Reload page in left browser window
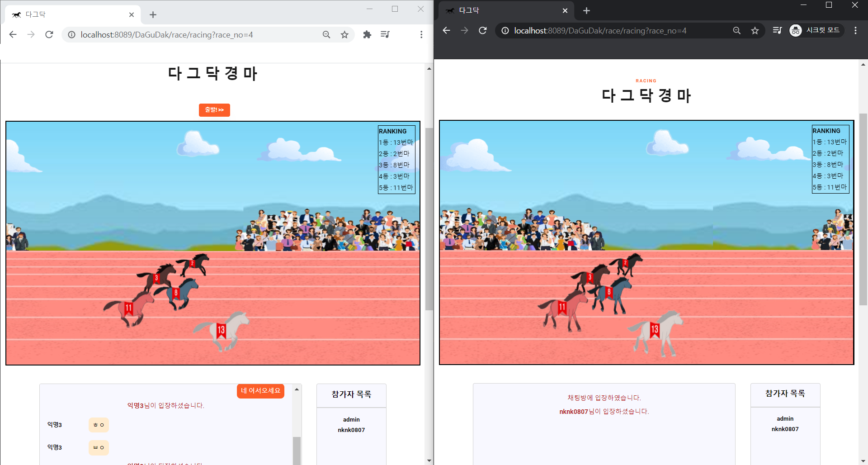Viewport: 868px width, 465px height. (x=49, y=34)
